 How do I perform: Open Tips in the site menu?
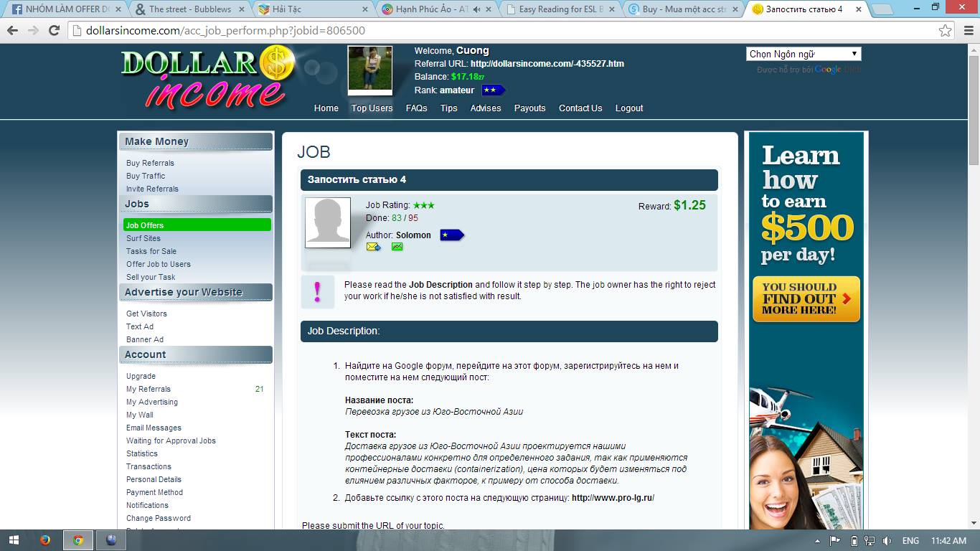point(449,108)
